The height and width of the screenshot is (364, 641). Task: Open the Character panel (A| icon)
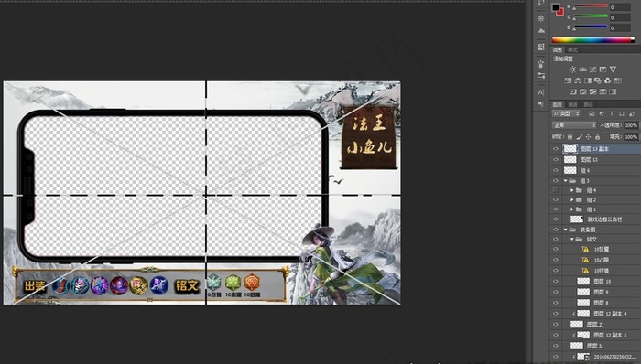coord(541,92)
